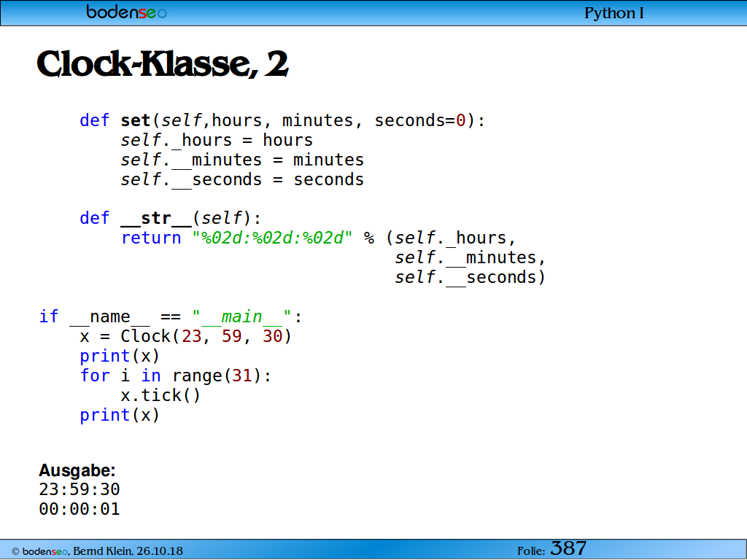Click the green format string "%02d:%02d:%02d"
Image resolution: width=747 pixels, height=560 pixels.
[x=272, y=238]
